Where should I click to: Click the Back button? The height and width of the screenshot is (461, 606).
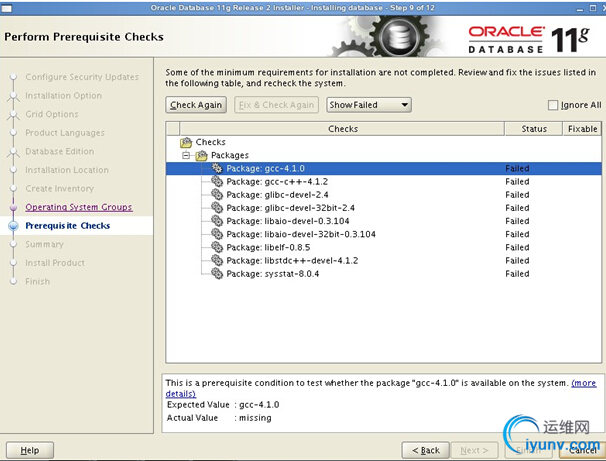pos(426,450)
